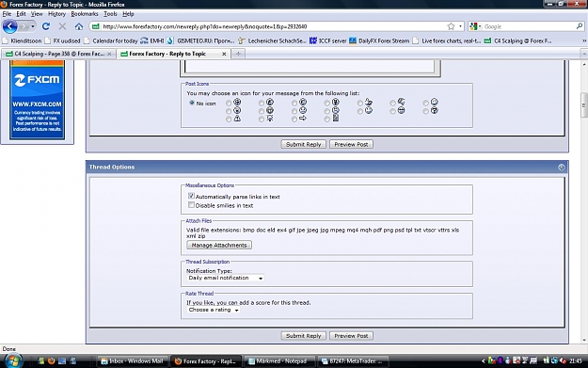Image resolution: width=588 pixels, height=368 pixels.
Task: Open the GISMETEO.RU bookmark
Action: tap(200, 40)
